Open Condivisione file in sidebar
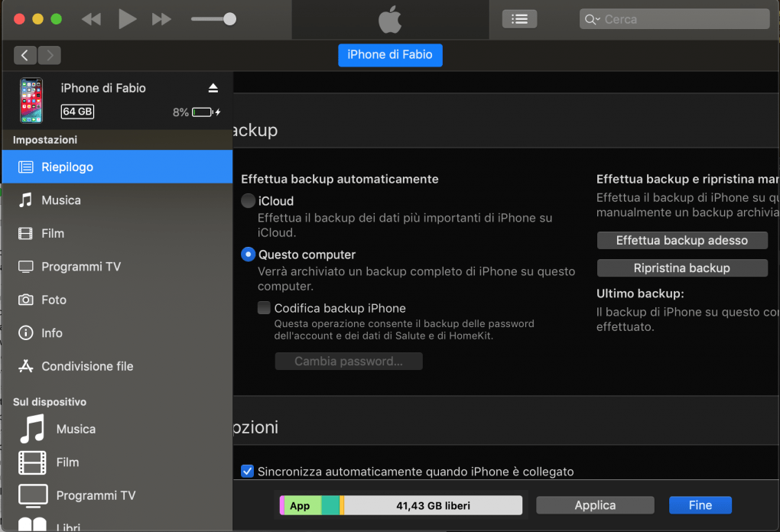 click(x=118, y=366)
